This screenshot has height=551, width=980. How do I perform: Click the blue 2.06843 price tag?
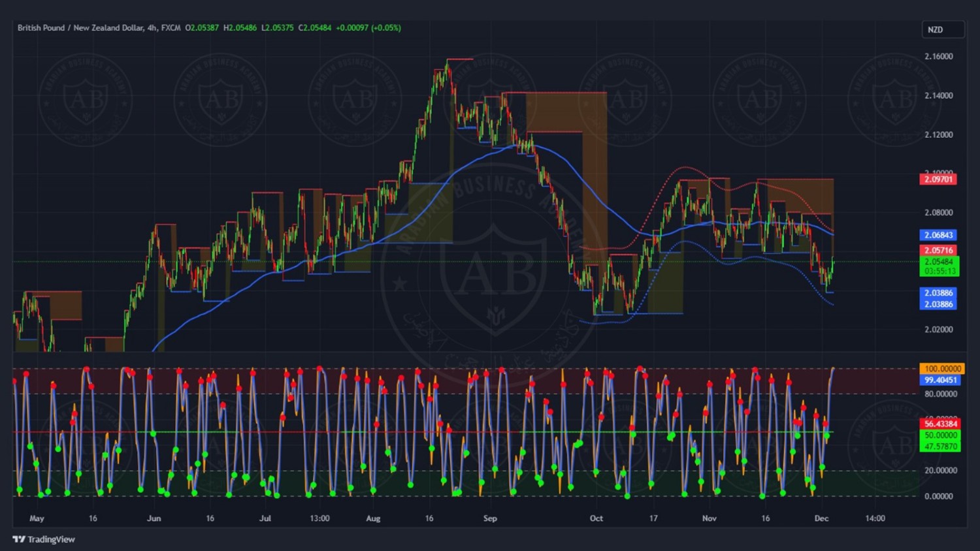tap(938, 235)
